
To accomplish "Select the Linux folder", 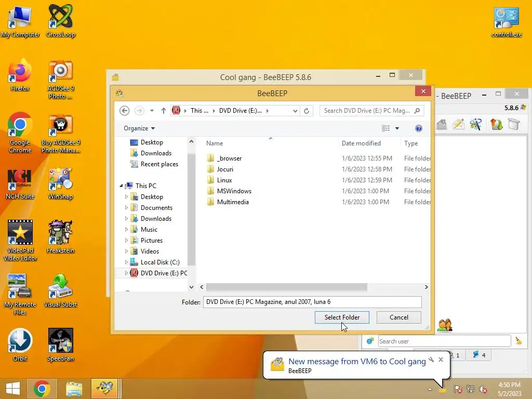I will (x=224, y=180).
